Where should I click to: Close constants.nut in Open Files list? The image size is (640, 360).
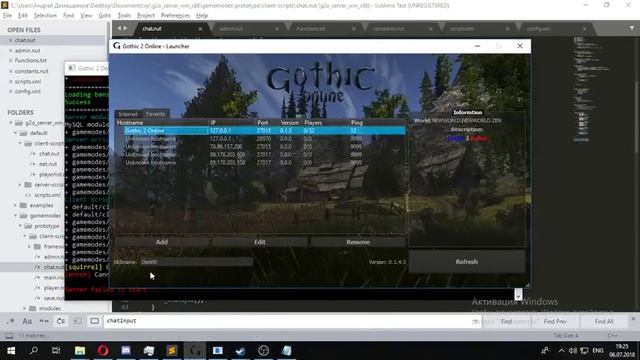11,71
